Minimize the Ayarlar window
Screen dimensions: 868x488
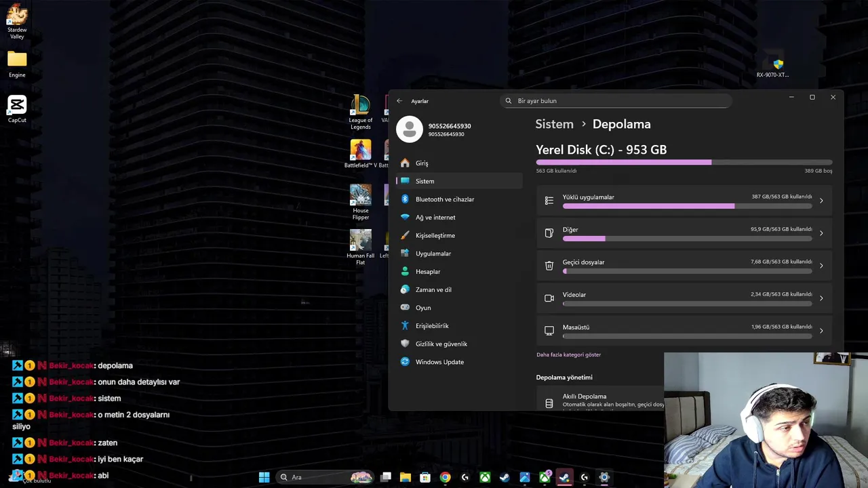click(x=791, y=98)
